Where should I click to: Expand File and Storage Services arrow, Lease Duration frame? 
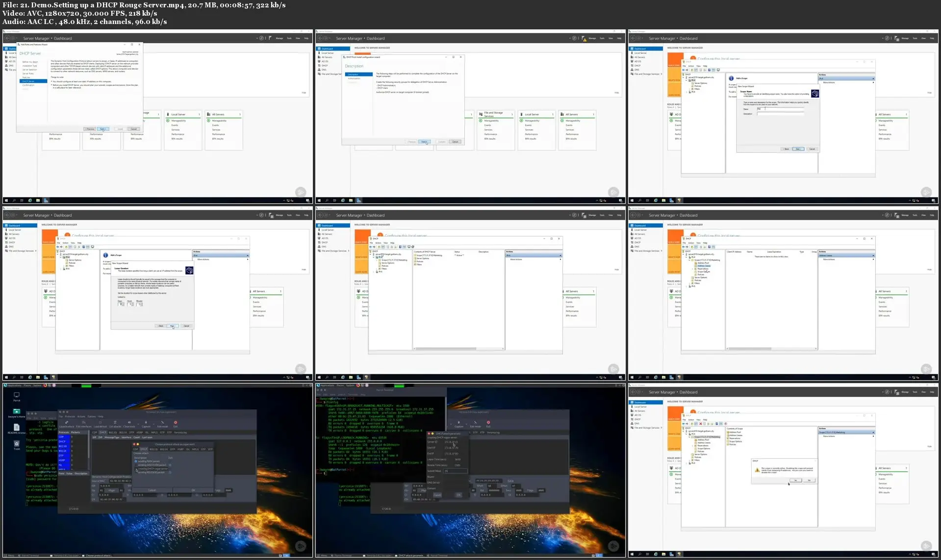click(x=36, y=251)
